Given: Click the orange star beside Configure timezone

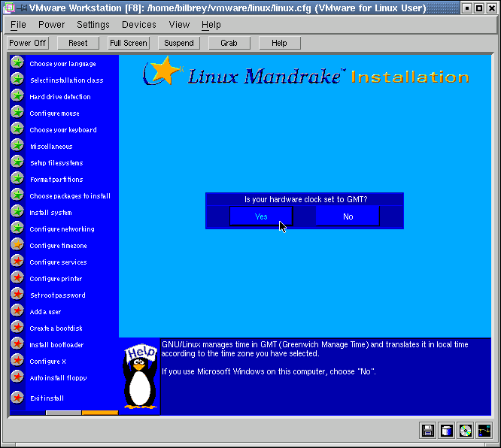Looking at the screenshot, I should point(17,245).
